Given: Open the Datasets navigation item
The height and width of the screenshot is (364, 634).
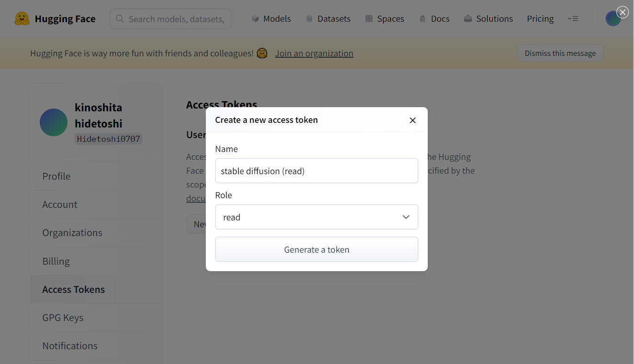Looking at the screenshot, I should click(328, 18).
